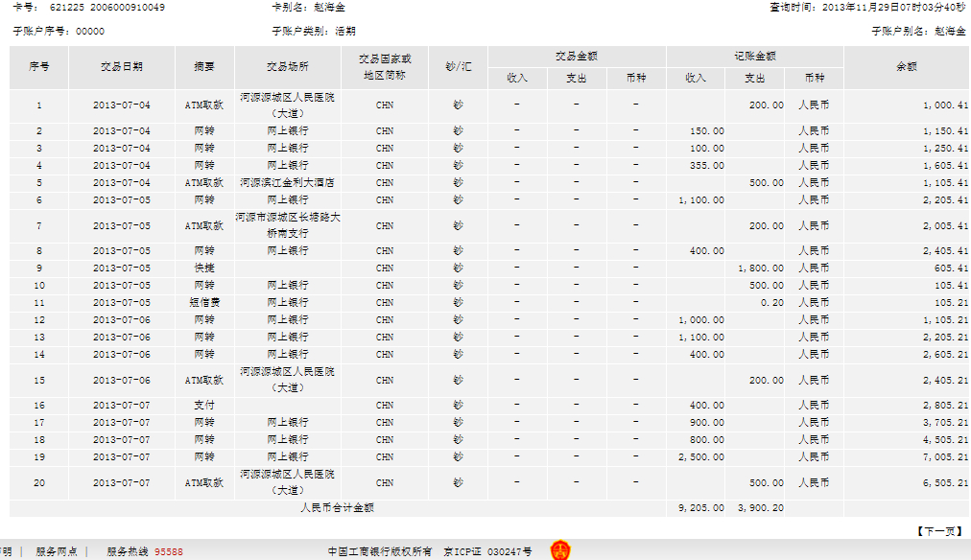Select balance 7,005.21 in row 19
Image resolution: width=971 pixels, height=560 pixels.
(945, 457)
